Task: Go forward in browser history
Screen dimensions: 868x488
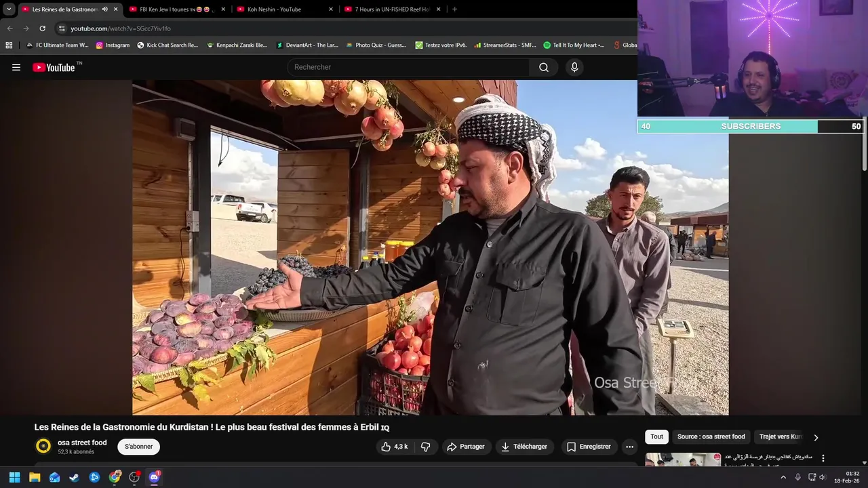Action: click(x=26, y=28)
